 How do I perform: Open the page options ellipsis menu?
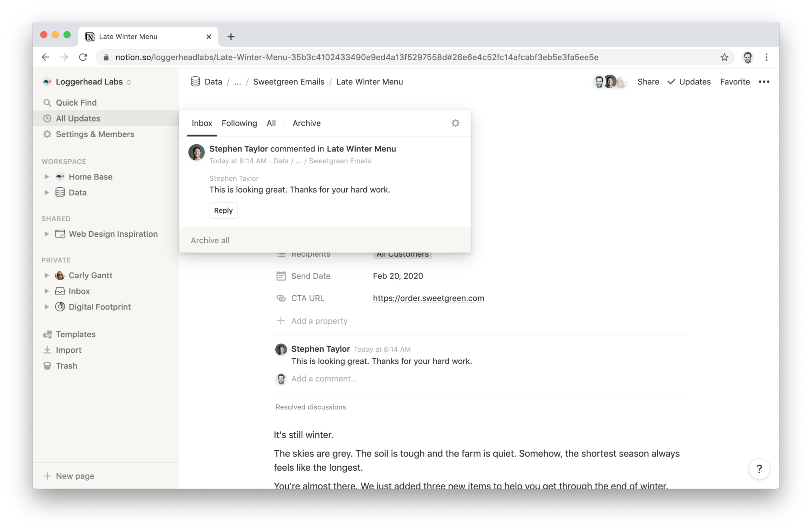point(764,82)
